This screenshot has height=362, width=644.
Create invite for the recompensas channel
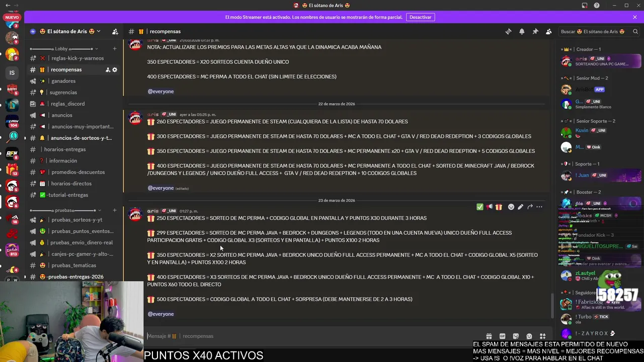(108, 69)
